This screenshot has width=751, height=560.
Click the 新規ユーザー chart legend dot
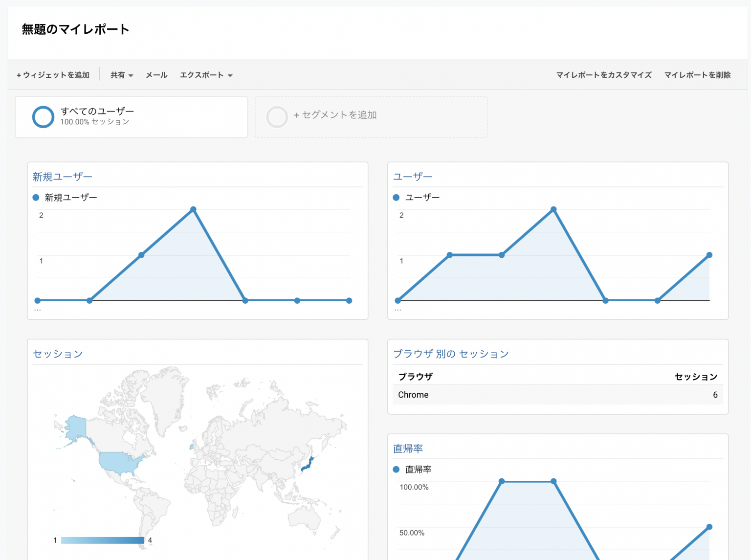click(36, 198)
